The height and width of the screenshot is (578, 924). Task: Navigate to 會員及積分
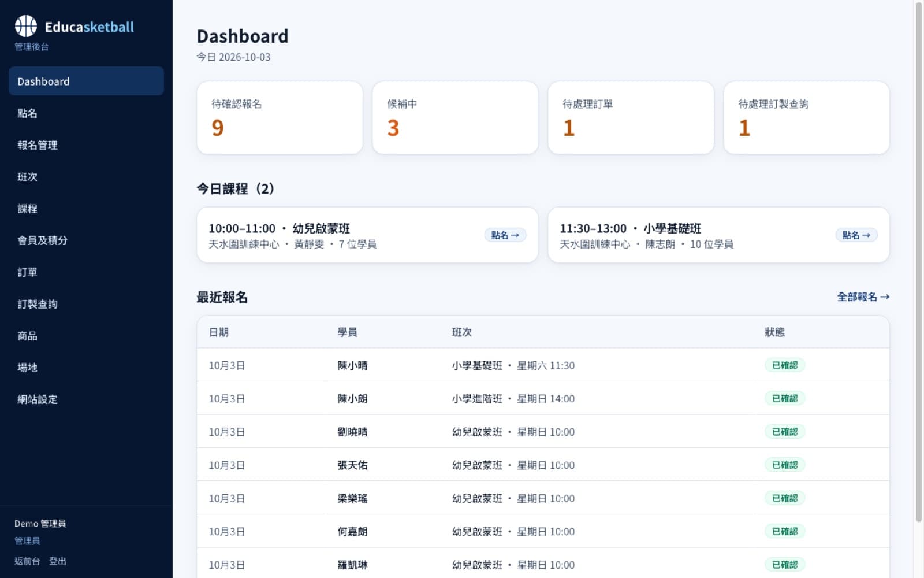click(x=86, y=240)
